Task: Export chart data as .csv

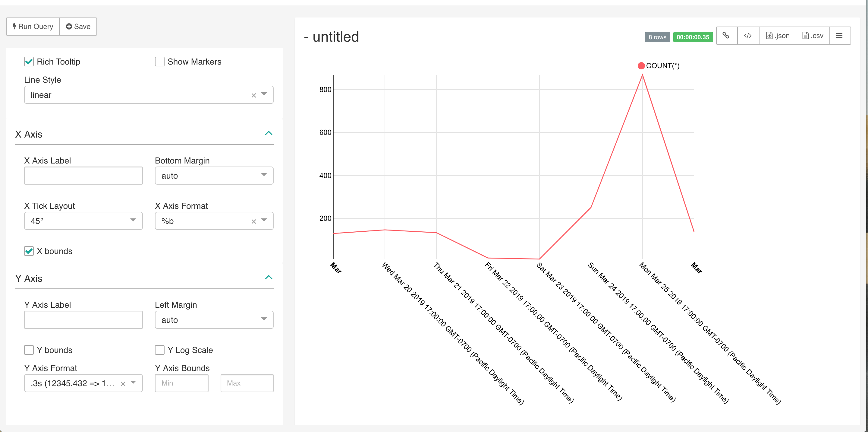Action: tap(813, 35)
